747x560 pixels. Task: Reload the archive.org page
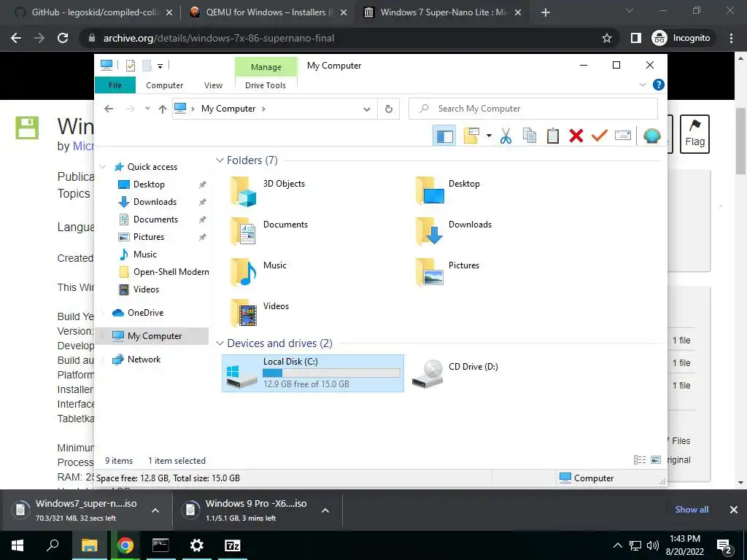63,38
